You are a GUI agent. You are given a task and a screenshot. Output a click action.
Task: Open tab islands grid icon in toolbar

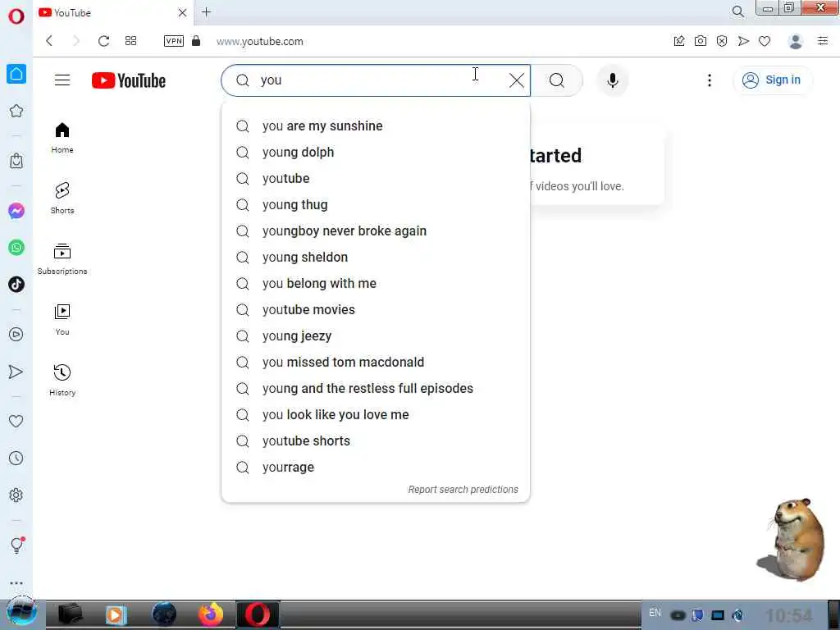[130, 41]
